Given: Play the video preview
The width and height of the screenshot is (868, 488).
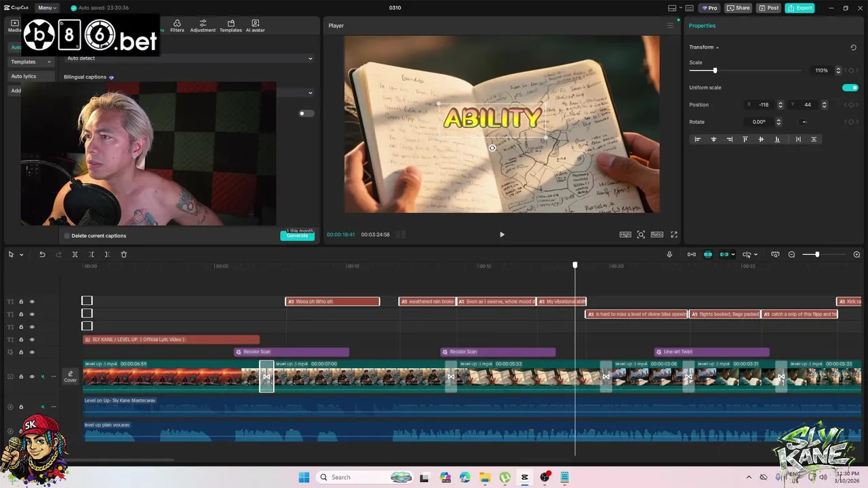Looking at the screenshot, I should tap(502, 235).
